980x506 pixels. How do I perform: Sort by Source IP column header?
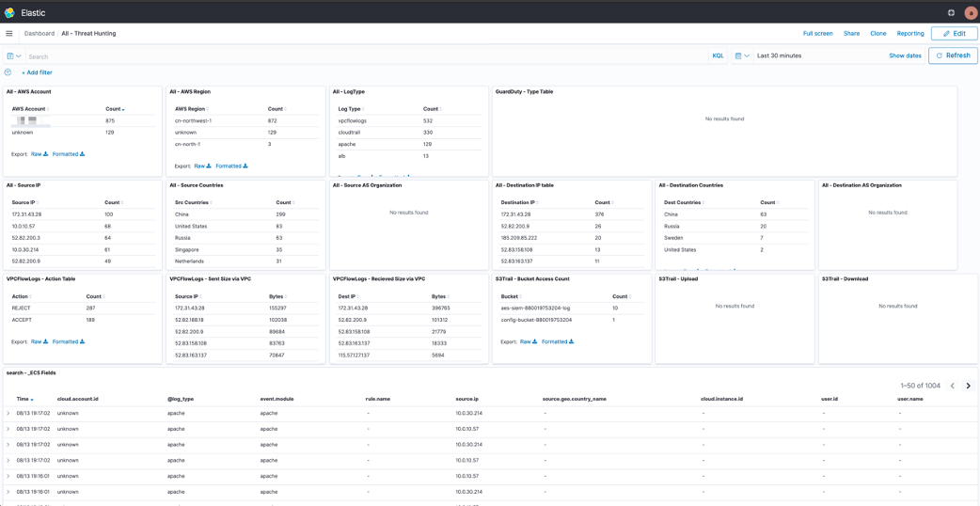click(x=25, y=202)
